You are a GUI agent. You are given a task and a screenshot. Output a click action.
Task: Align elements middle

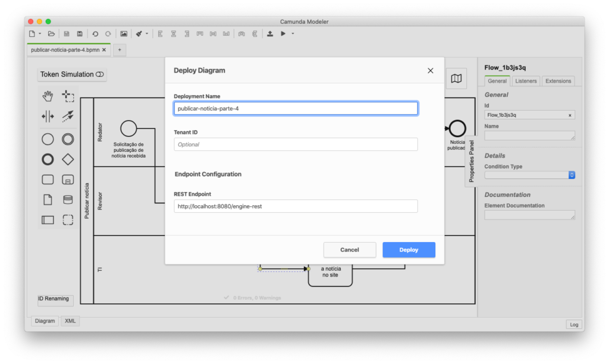point(214,34)
